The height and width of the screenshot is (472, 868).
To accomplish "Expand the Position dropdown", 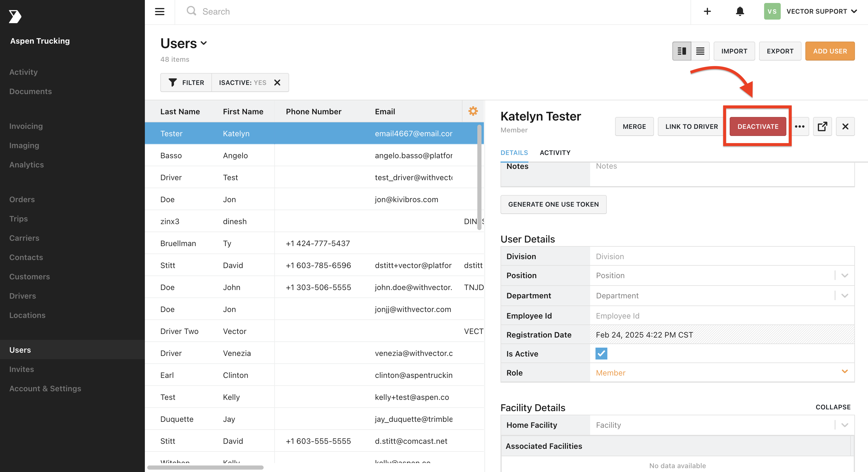I will (x=845, y=275).
